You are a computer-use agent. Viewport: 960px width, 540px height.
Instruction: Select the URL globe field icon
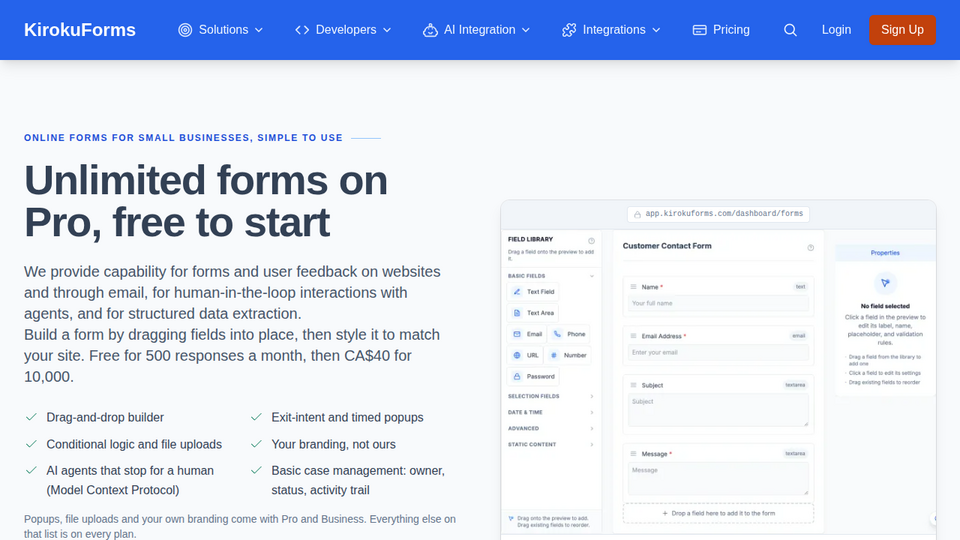coord(517,355)
